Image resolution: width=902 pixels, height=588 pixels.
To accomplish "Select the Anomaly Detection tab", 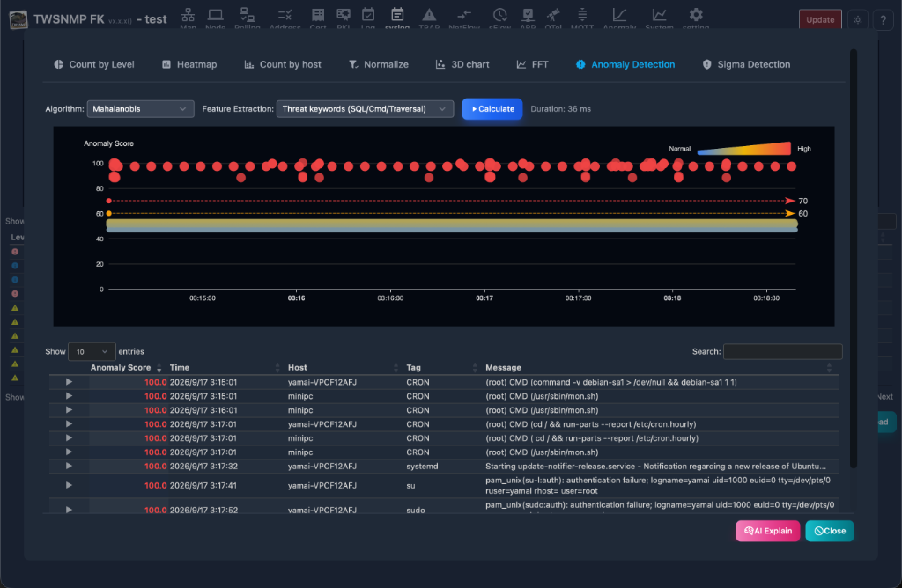I will click(x=625, y=64).
